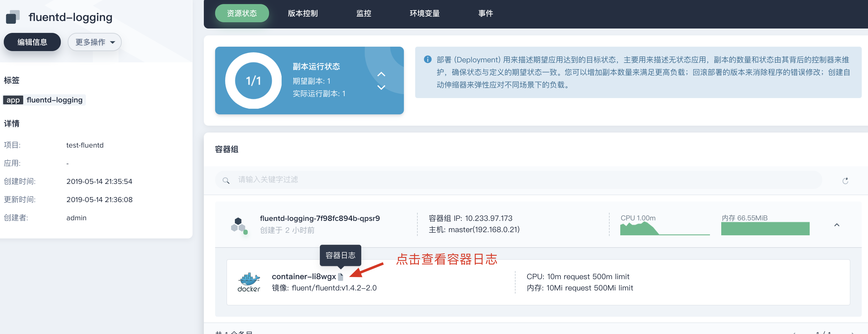
Task: Click the 1/1 replica status ring
Action: 253,81
